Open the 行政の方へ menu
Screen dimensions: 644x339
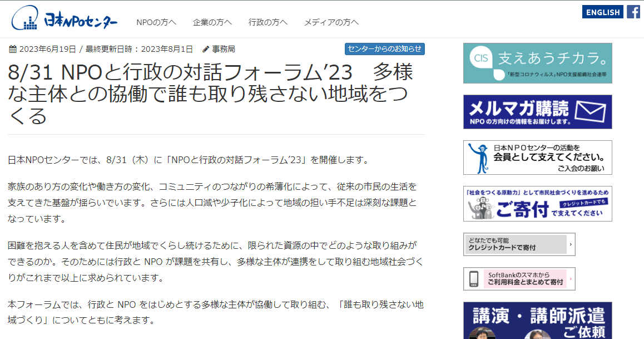(267, 22)
